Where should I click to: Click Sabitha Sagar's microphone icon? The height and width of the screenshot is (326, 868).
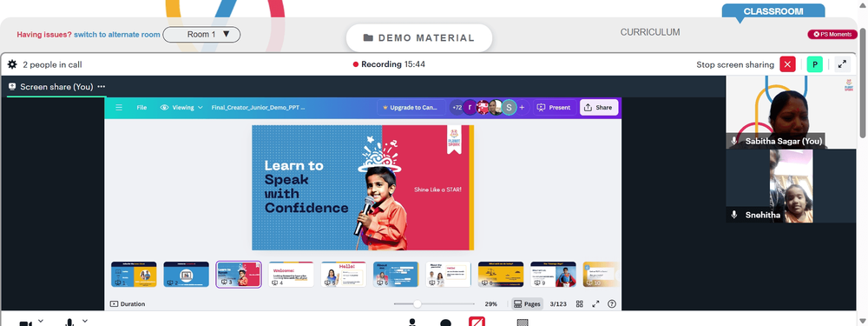(x=734, y=141)
